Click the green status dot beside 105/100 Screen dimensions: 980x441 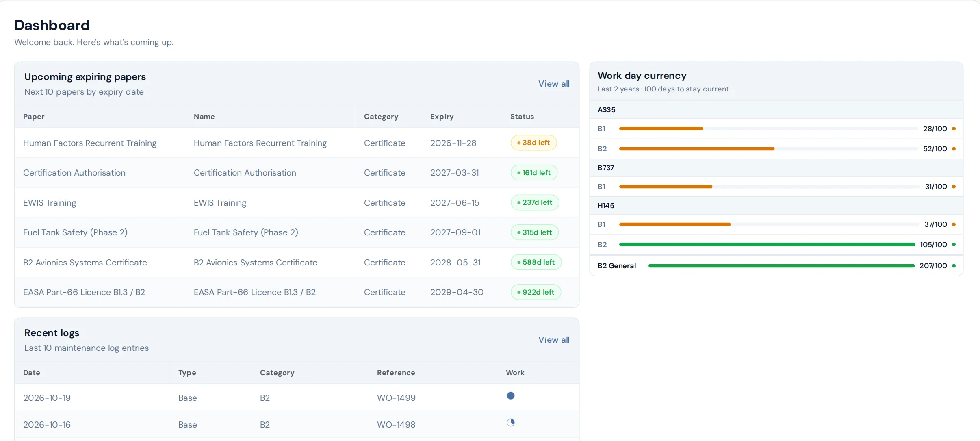(x=954, y=245)
